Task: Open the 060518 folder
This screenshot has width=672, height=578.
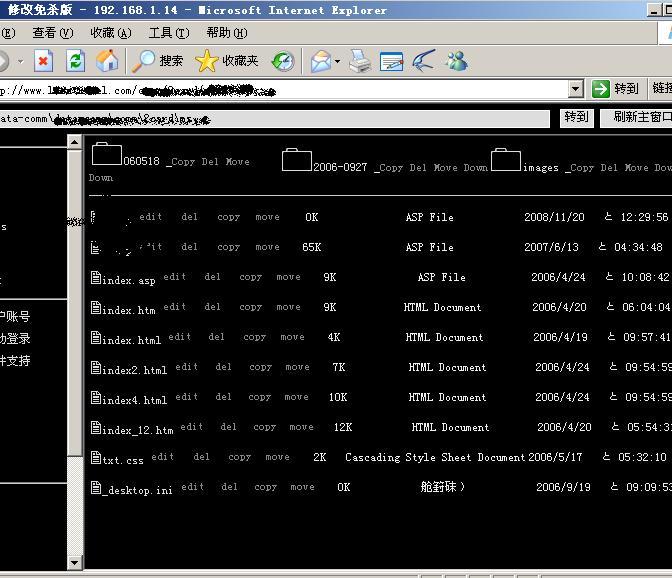Action: [107, 156]
